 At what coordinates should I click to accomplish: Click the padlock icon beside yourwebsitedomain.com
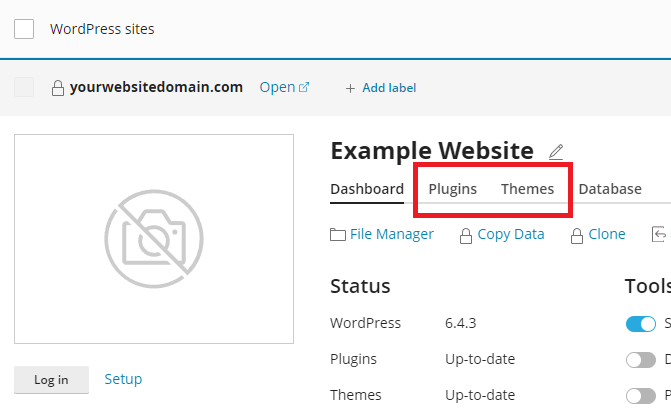[x=58, y=88]
